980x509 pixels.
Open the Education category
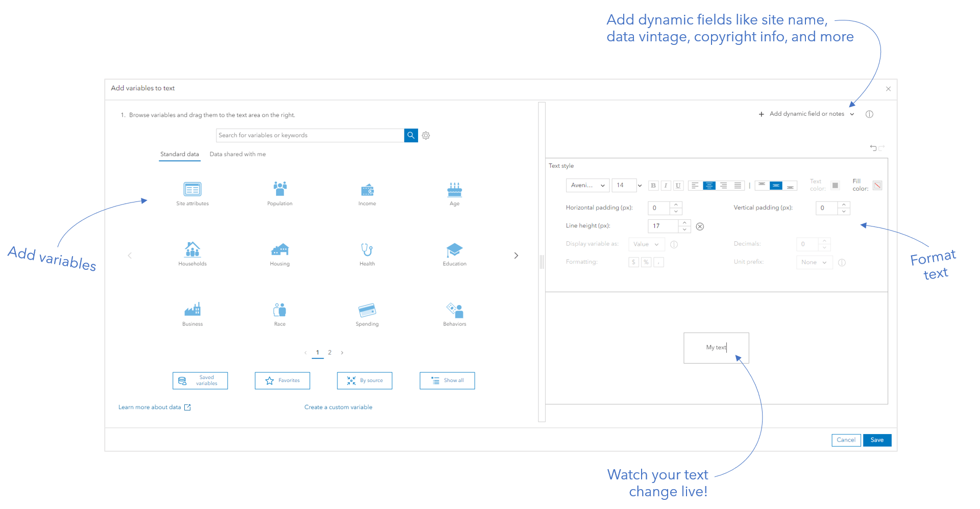tap(454, 254)
